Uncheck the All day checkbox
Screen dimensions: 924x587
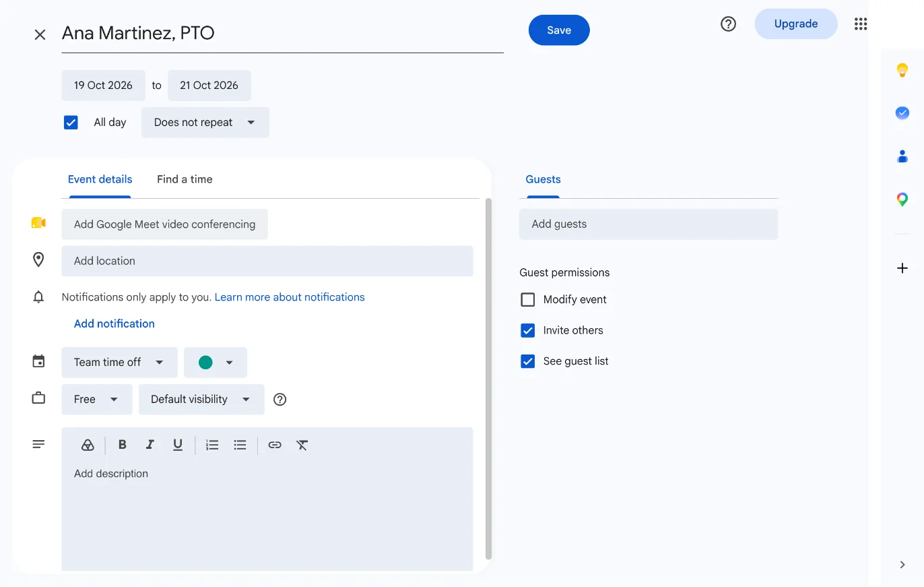(71, 123)
